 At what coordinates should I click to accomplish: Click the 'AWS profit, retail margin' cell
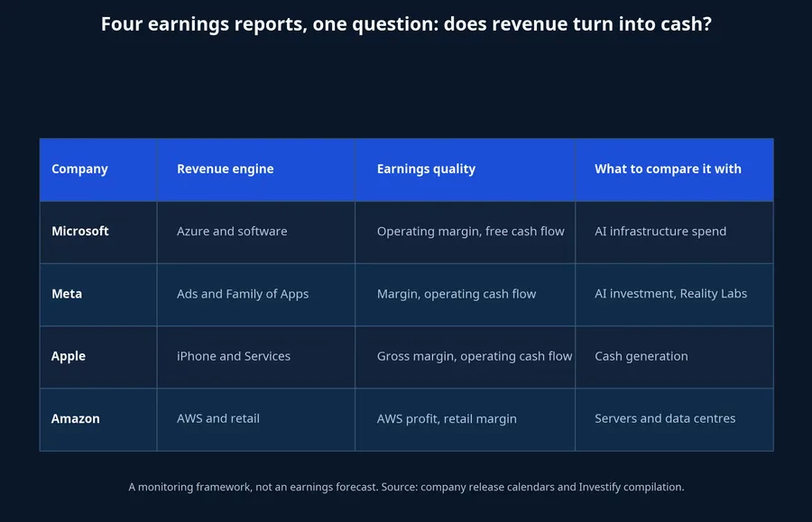click(x=465, y=419)
